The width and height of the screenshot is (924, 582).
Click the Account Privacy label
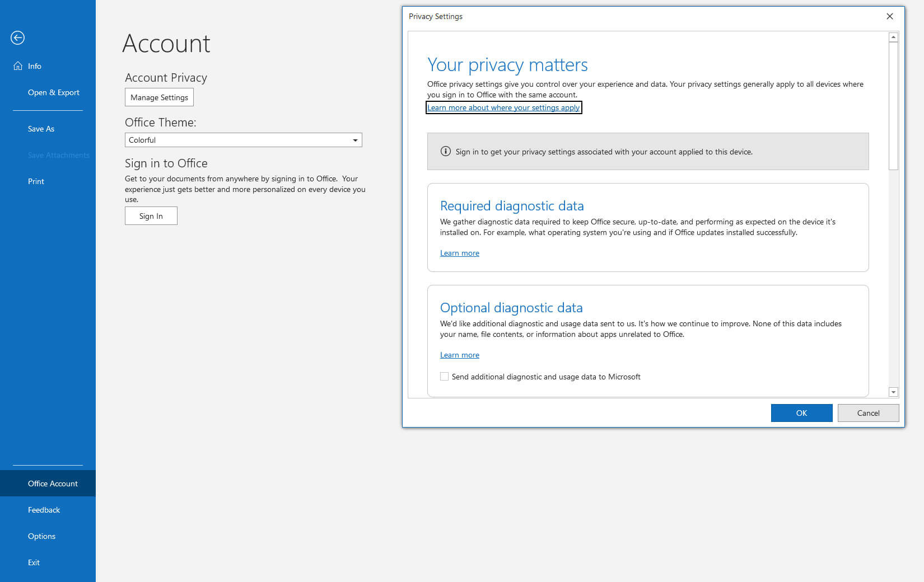[x=166, y=78]
